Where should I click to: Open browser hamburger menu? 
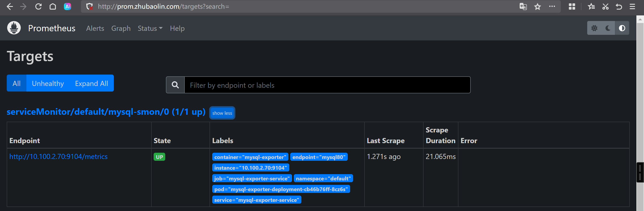(632, 6)
